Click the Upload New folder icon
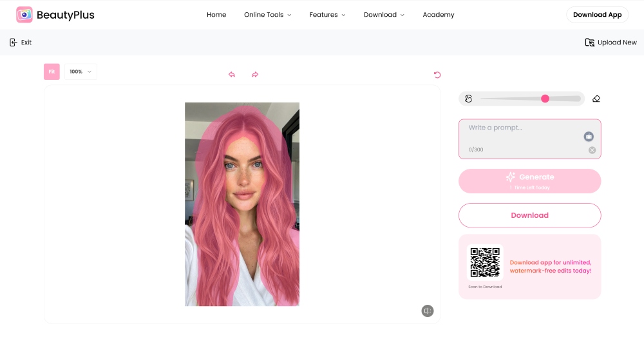644x357 pixels. pos(589,43)
